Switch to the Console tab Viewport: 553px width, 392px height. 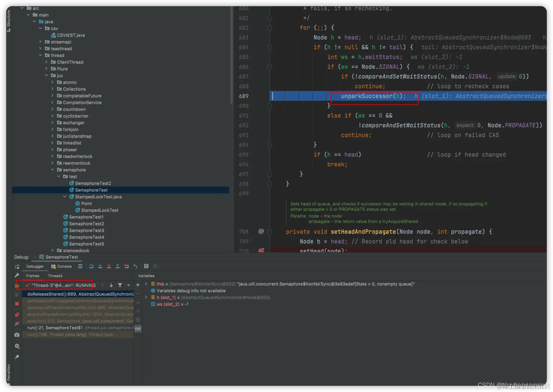coord(61,266)
